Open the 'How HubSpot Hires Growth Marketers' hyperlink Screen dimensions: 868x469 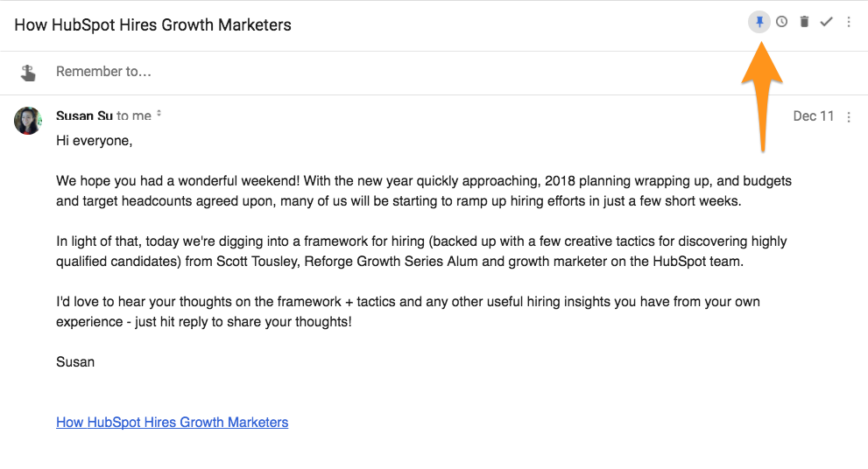(x=172, y=422)
